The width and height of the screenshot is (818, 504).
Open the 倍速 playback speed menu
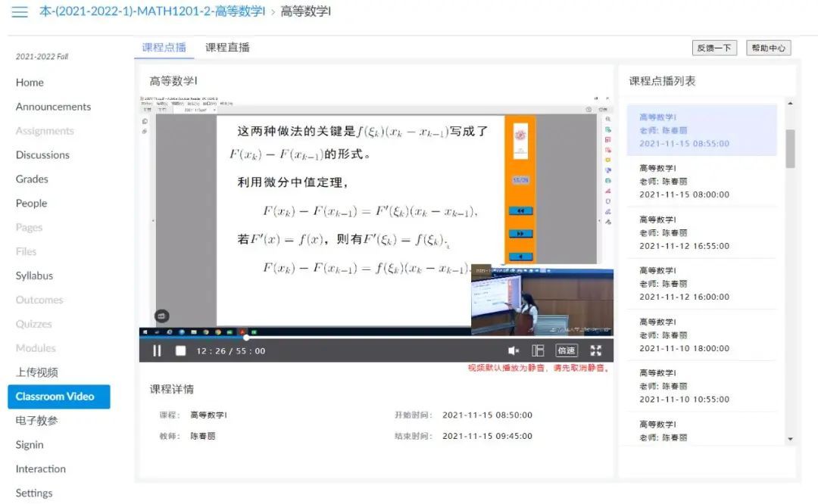(566, 350)
